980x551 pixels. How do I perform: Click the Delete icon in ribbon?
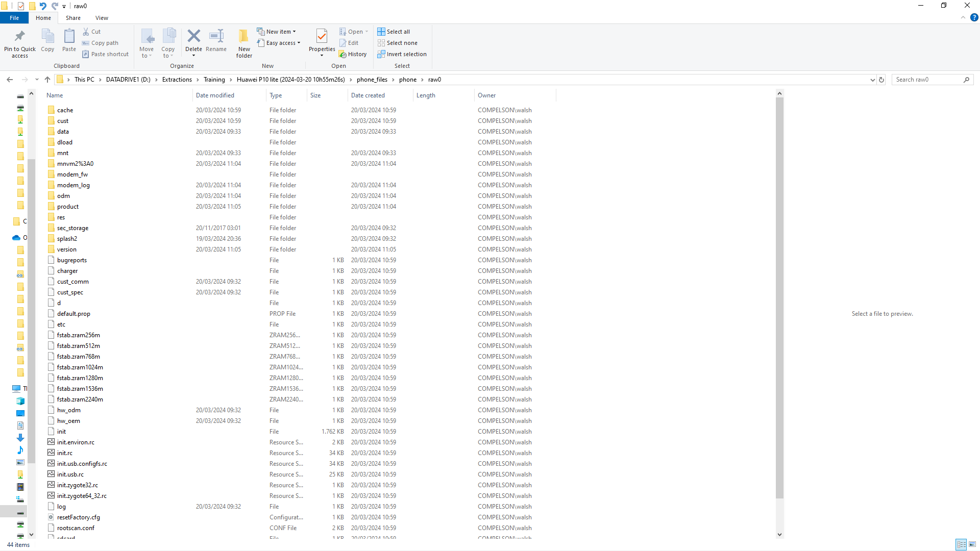tap(193, 36)
